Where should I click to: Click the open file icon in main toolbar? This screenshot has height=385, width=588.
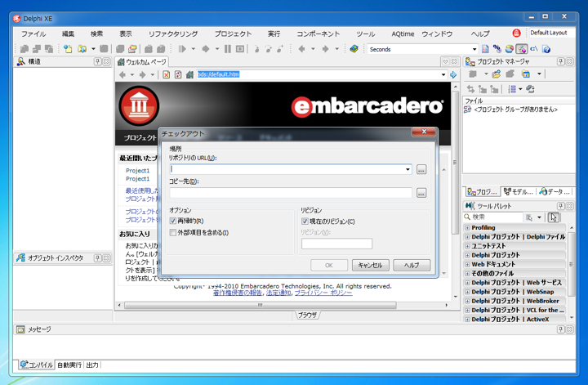click(82, 49)
